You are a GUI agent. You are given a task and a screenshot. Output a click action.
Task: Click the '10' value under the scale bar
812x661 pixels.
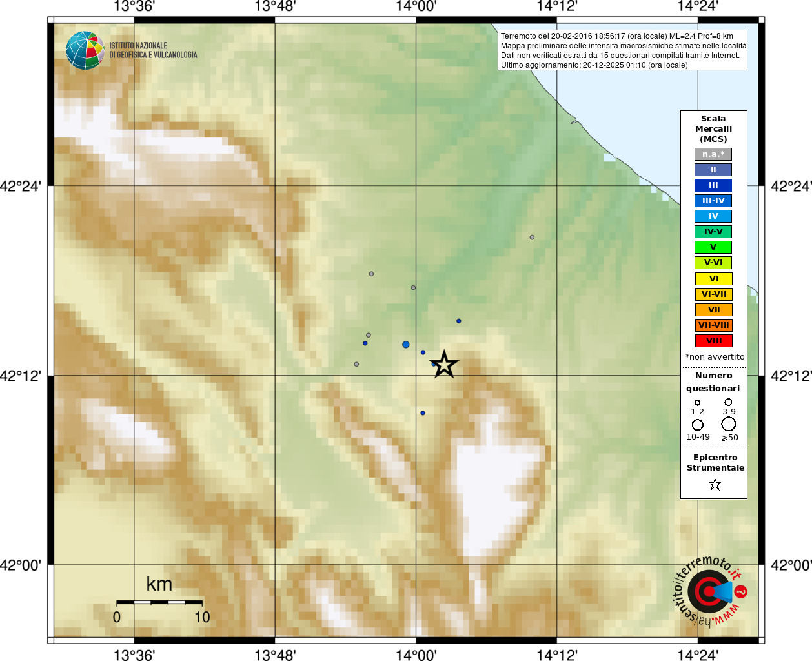pos(202,617)
